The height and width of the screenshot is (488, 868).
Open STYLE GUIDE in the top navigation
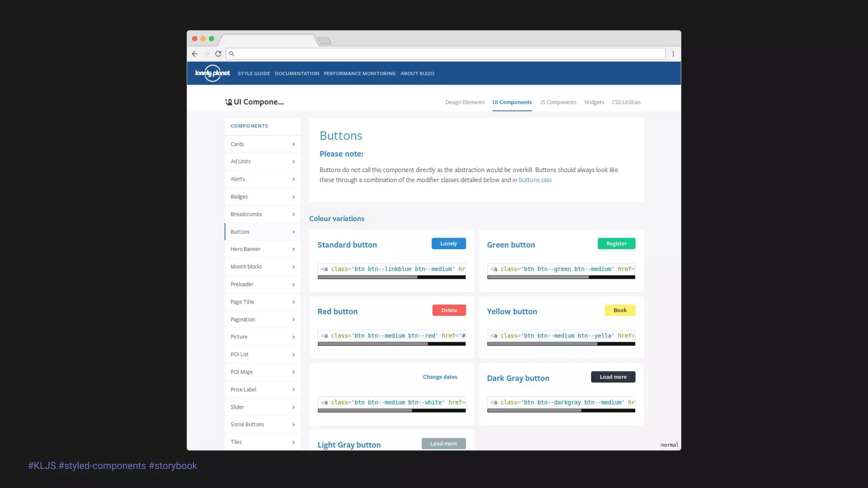click(254, 73)
